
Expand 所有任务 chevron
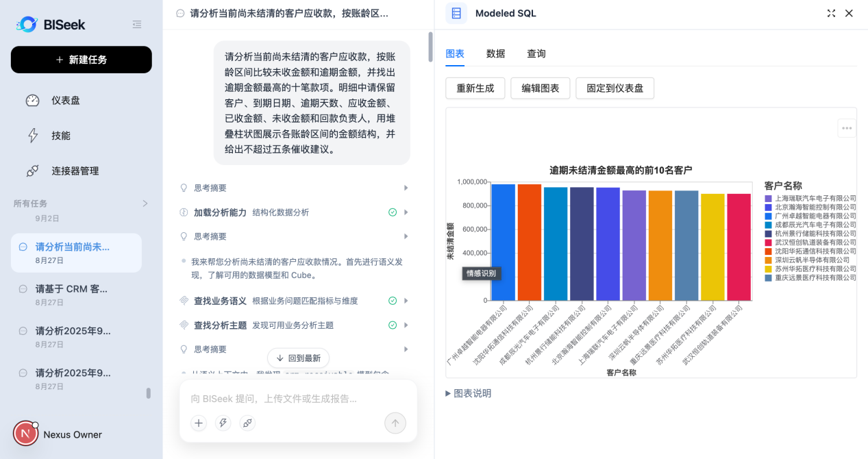pyautogui.click(x=145, y=203)
